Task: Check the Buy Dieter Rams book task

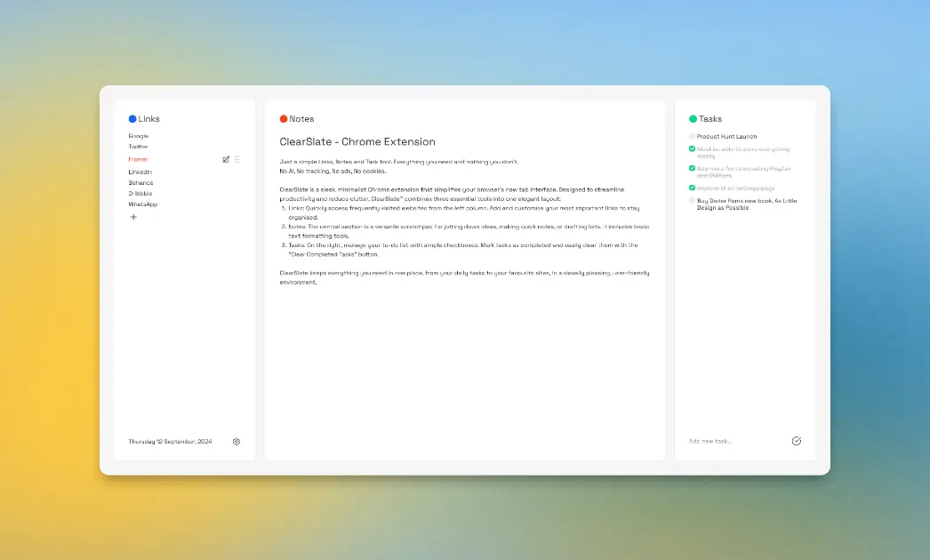Action: click(692, 201)
